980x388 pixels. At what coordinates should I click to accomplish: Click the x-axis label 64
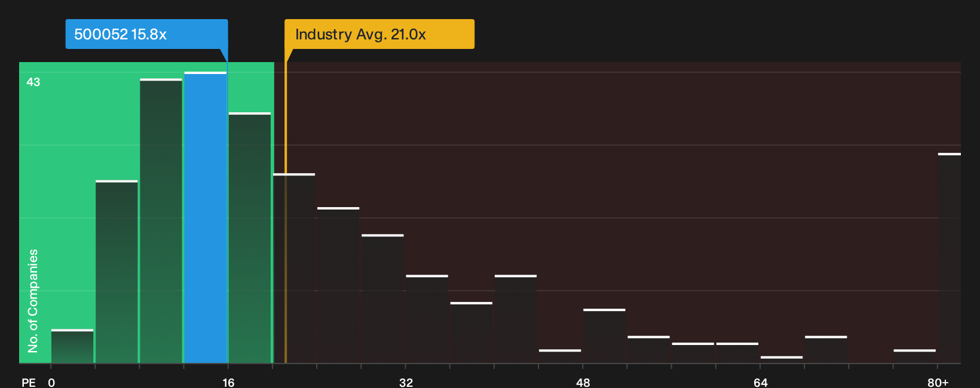tap(760, 383)
